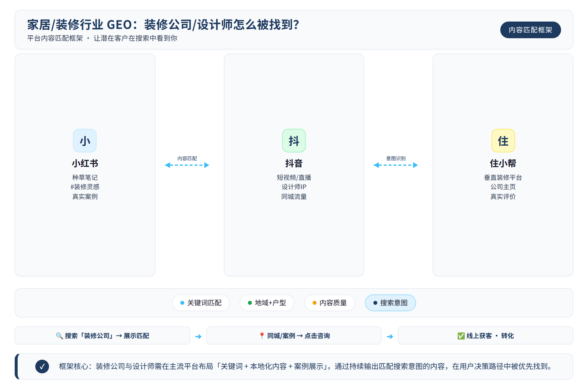The height and width of the screenshot is (392, 588).
Task: Click the 内容匹配框架 button
Action: pos(530,30)
